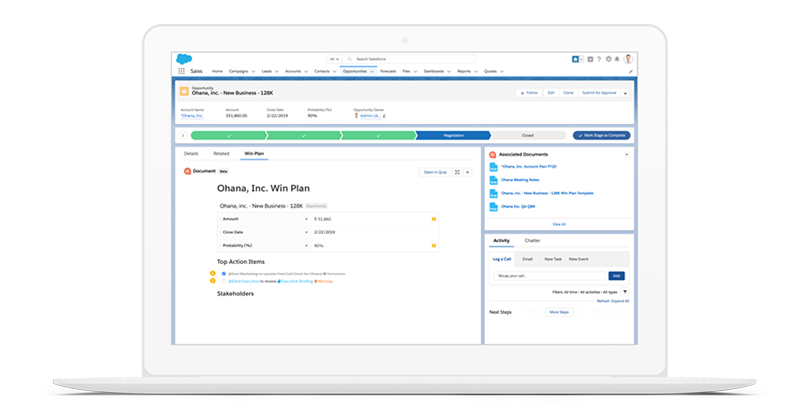This screenshot has width=800, height=417.
Task: Open the Associated Documents dropdown arrow
Action: click(x=627, y=155)
